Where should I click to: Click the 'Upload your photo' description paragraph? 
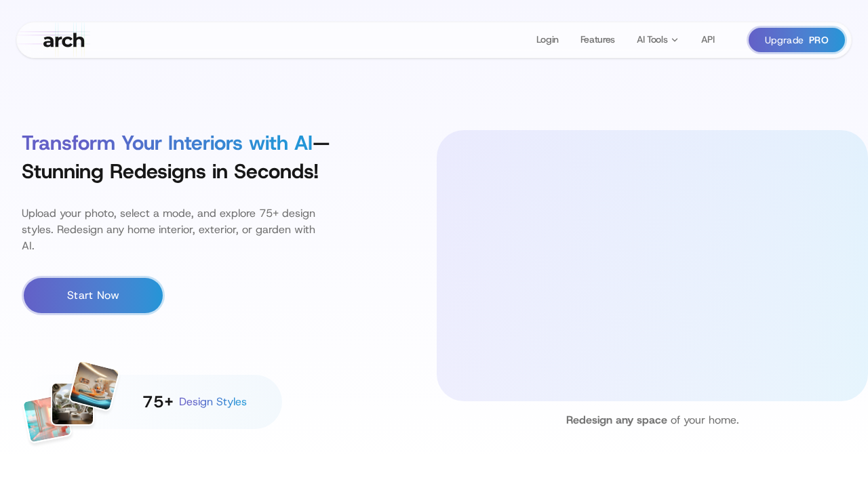[169, 229]
